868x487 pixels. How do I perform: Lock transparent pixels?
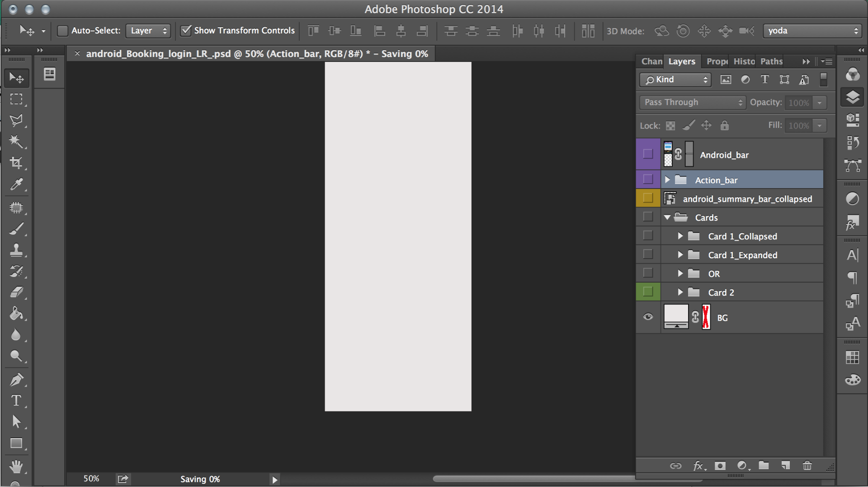[670, 126]
